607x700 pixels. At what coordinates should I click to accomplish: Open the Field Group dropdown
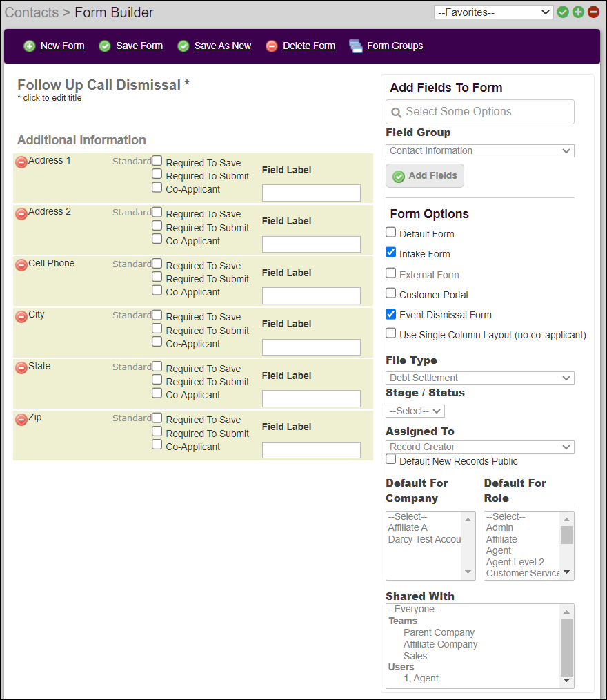[479, 150]
